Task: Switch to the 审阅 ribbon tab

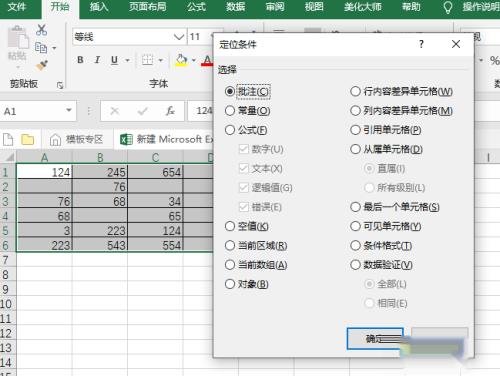Action: point(275,7)
